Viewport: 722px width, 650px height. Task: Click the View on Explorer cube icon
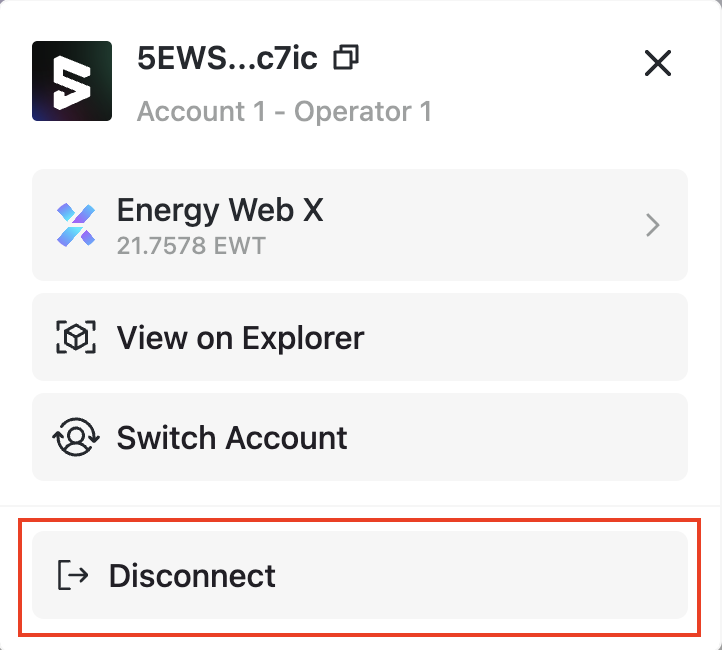76,338
